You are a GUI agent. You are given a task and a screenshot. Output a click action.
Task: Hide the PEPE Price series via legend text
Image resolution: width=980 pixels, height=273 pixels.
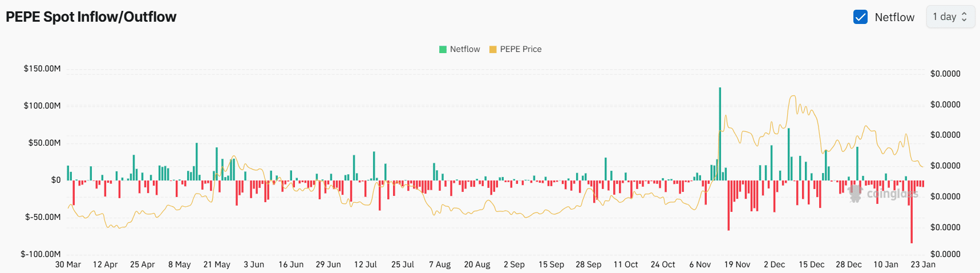[x=520, y=49]
